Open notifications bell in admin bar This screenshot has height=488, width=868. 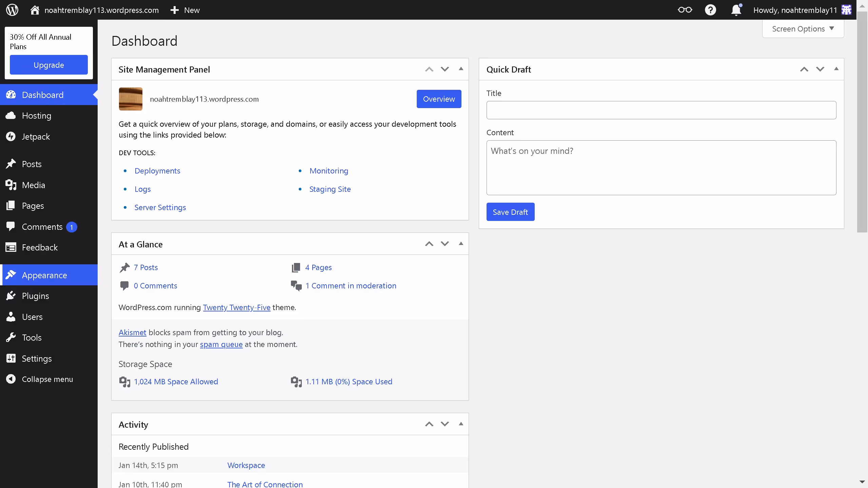pyautogui.click(x=736, y=10)
